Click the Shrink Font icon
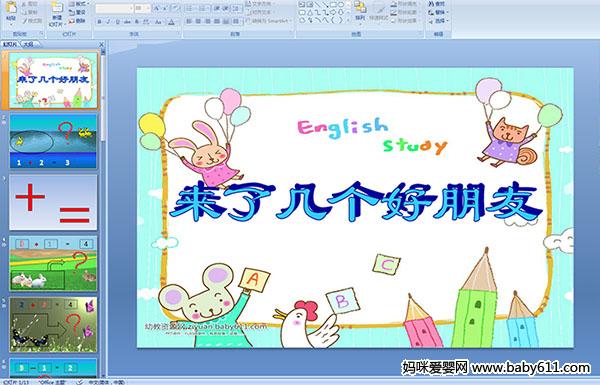 (165, 8)
